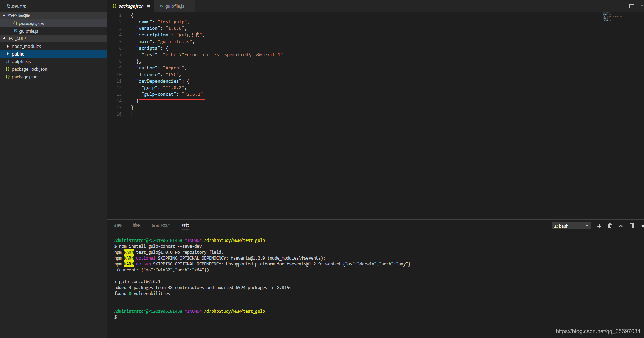
Task: Open the 1: bash terminal dropdown
Action: [571, 226]
